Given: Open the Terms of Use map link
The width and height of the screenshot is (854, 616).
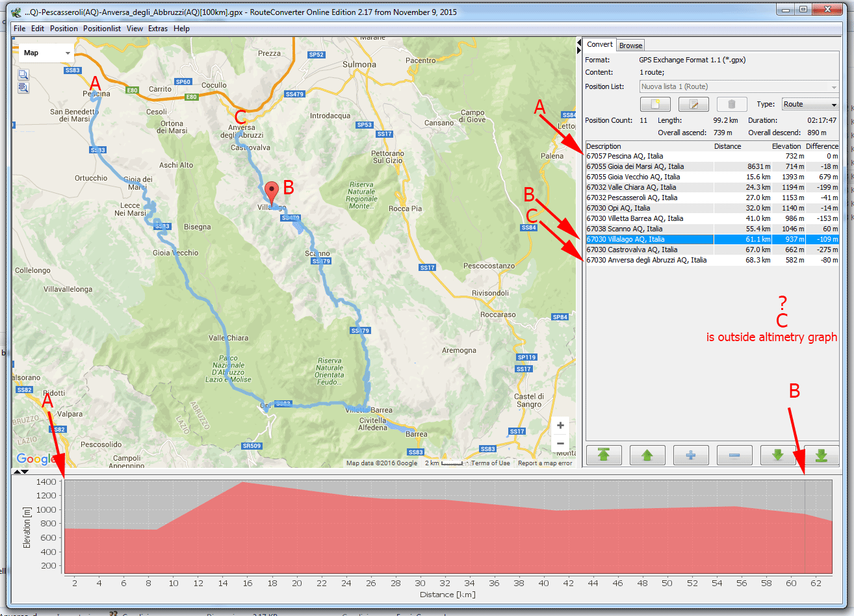Looking at the screenshot, I should tap(491, 463).
